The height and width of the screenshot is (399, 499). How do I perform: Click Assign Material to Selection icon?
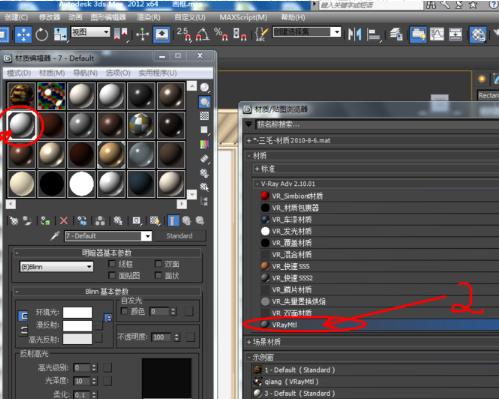45,221
